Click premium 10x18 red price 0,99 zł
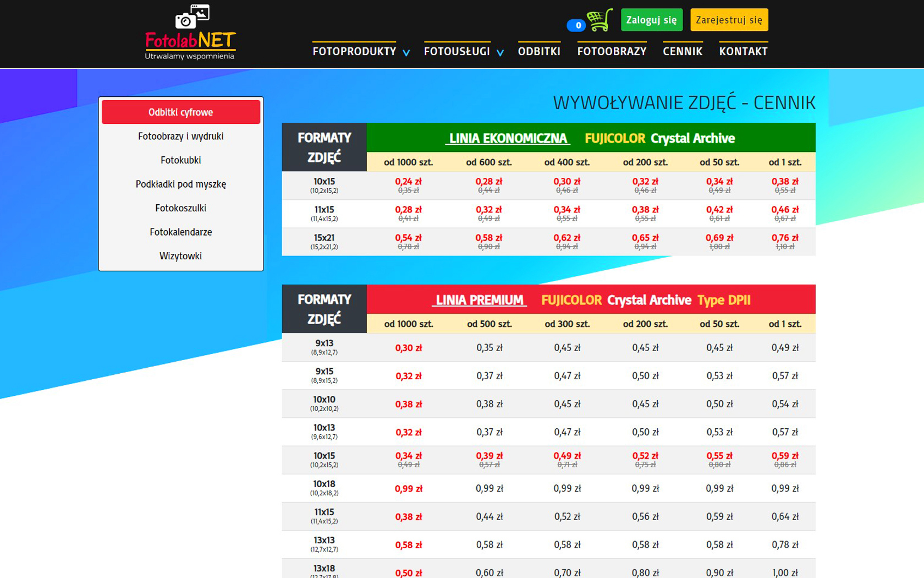924x578 pixels. point(408,489)
